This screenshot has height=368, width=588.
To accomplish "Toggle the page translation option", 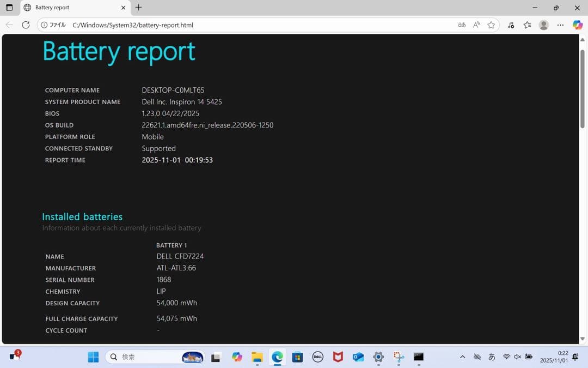I will coord(462,25).
